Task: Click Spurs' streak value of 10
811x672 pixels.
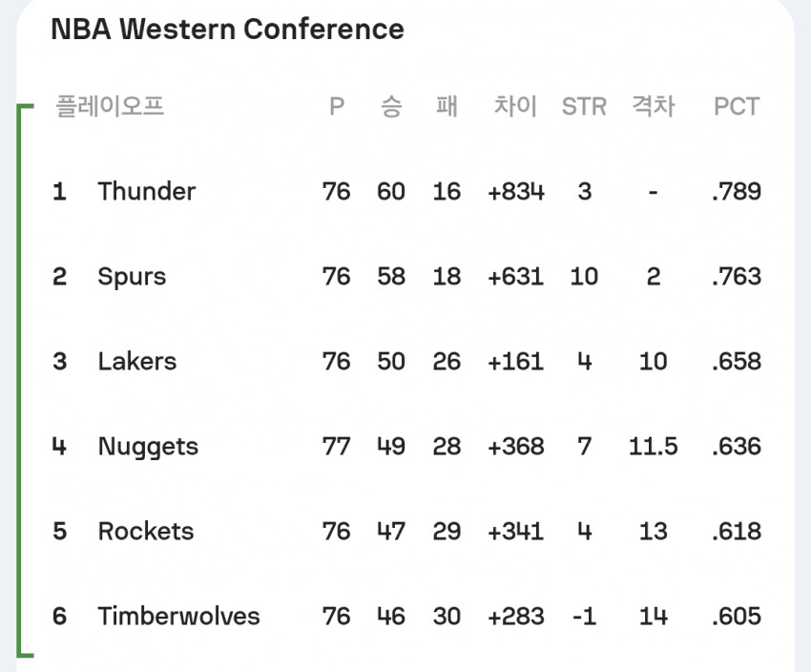Action: pos(584,277)
